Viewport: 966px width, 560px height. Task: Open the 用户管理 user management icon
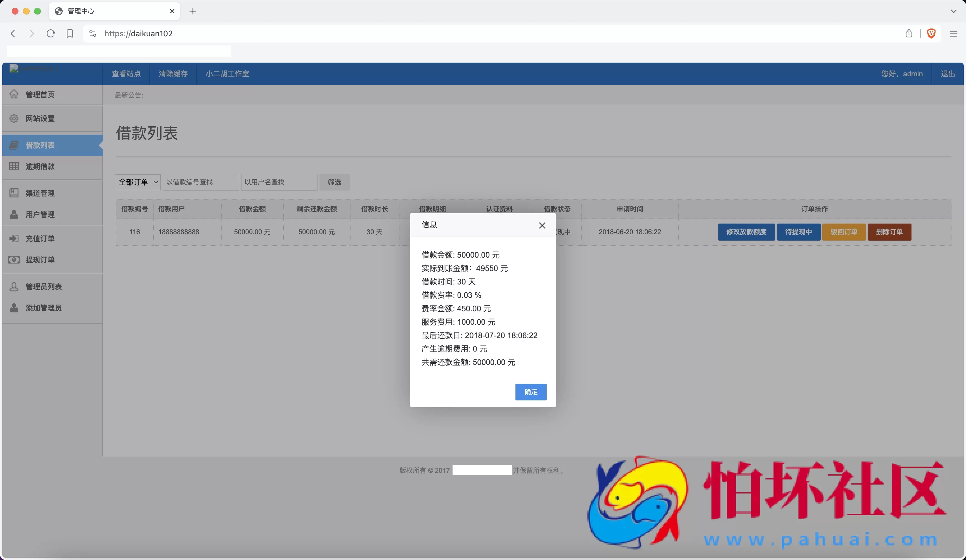(x=14, y=215)
